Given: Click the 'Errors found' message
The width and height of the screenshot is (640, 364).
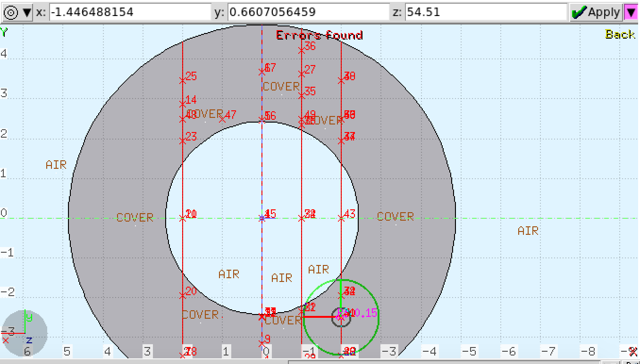Looking at the screenshot, I should coord(320,35).
